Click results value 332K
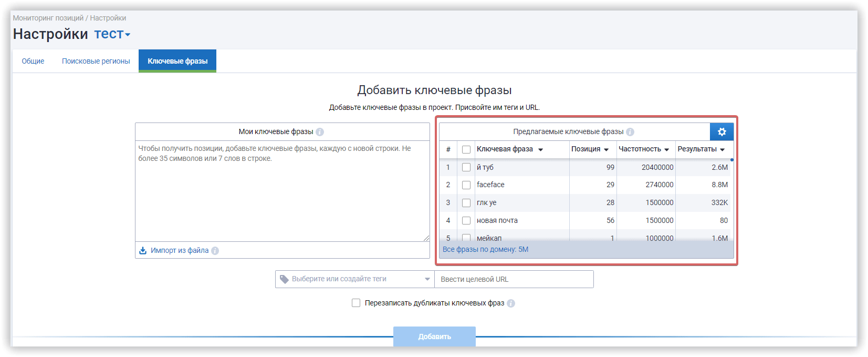 (720, 203)
